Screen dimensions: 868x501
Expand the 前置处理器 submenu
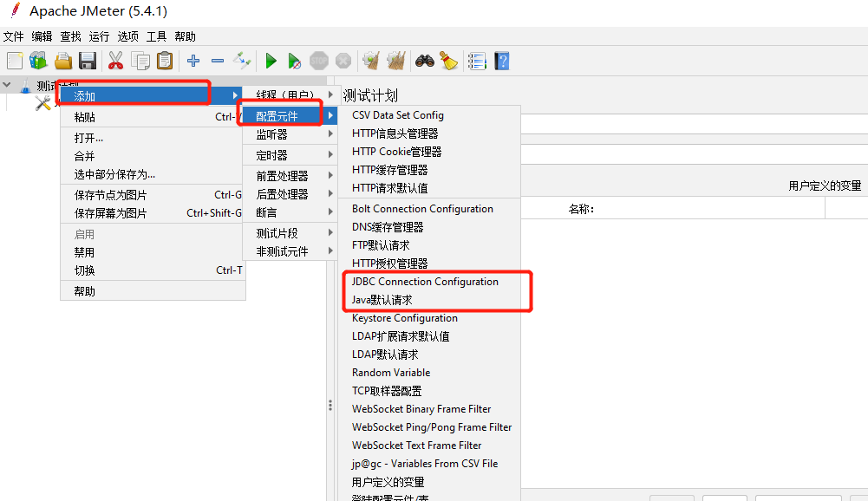(290, 175)
